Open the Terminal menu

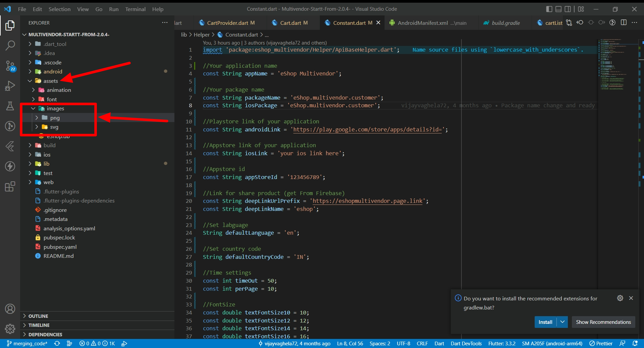[x=135, y=9]
